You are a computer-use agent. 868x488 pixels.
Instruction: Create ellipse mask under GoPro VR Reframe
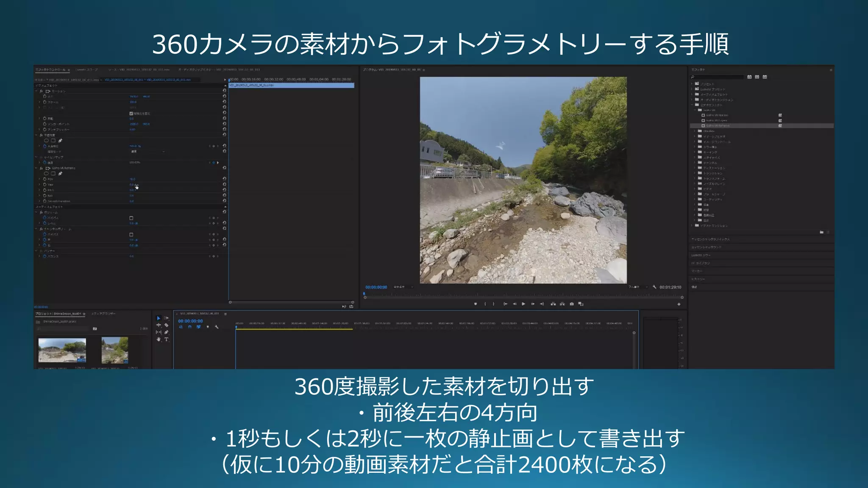pyautogui.click(x=46, y=173)
